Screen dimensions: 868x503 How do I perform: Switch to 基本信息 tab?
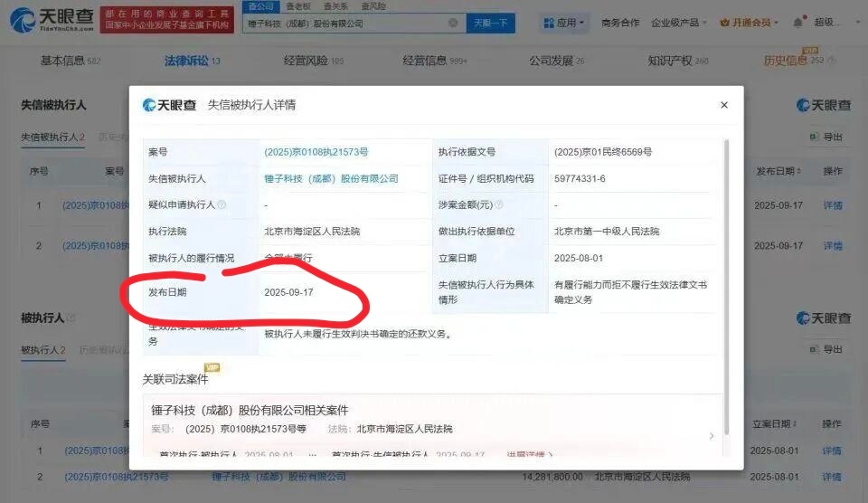point(71,61)
